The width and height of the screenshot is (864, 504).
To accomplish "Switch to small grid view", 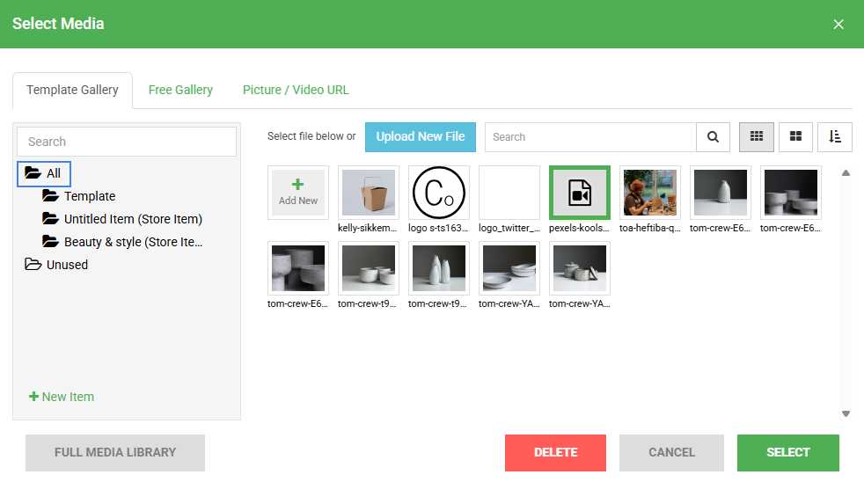I will tap(756, 137).
